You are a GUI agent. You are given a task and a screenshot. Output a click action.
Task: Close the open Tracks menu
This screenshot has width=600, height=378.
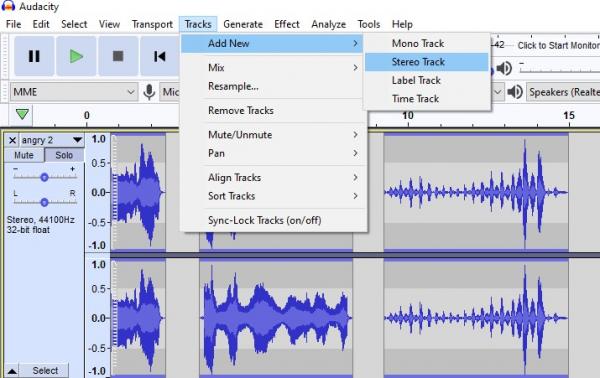pyautogui.click(x=198, y=24)
